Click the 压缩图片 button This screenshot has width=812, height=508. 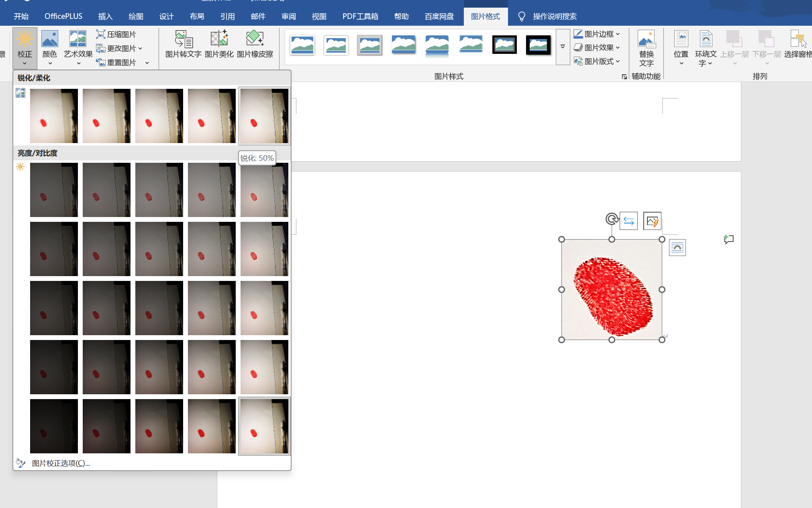pyautogui.click(x=116, y=35)
